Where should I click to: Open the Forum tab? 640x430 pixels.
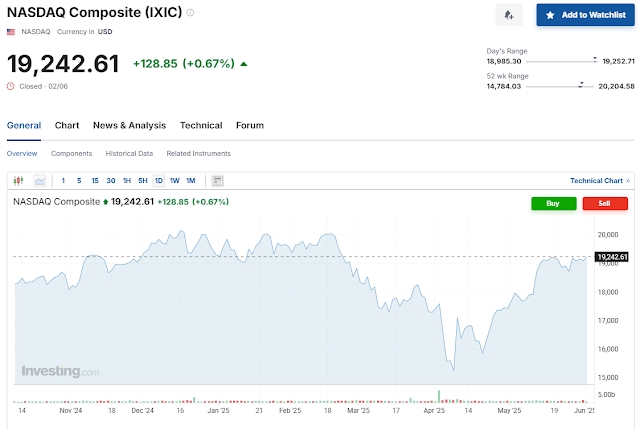250,126
